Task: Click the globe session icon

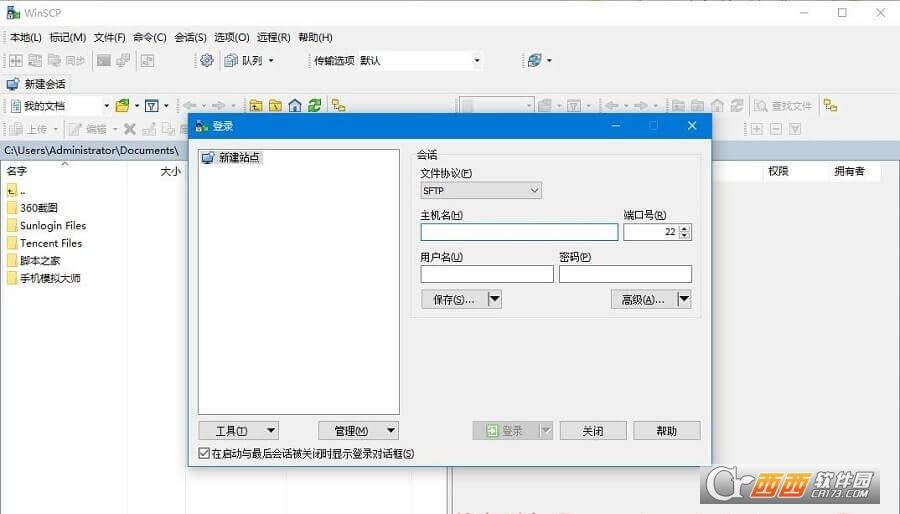Action: pos(534,60)
